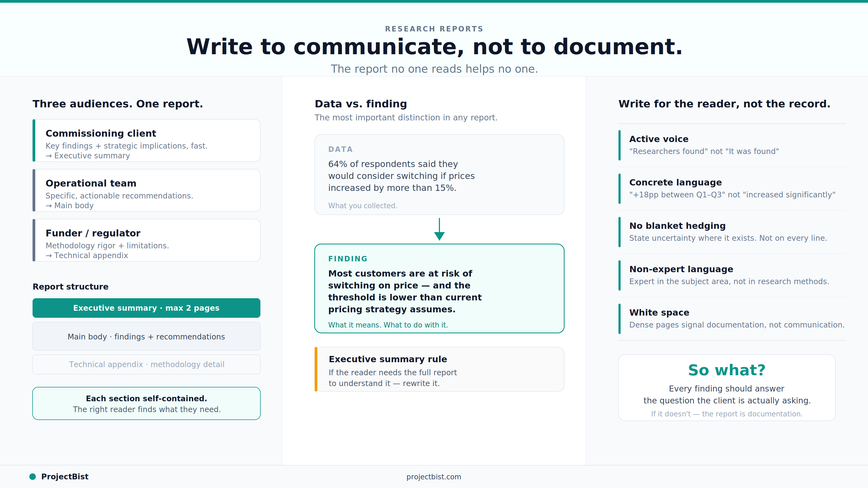This screenshot has width=868, height=488.
Task: Select the RESEARCH REPORTS header label
Action: [x=434, y=29]
